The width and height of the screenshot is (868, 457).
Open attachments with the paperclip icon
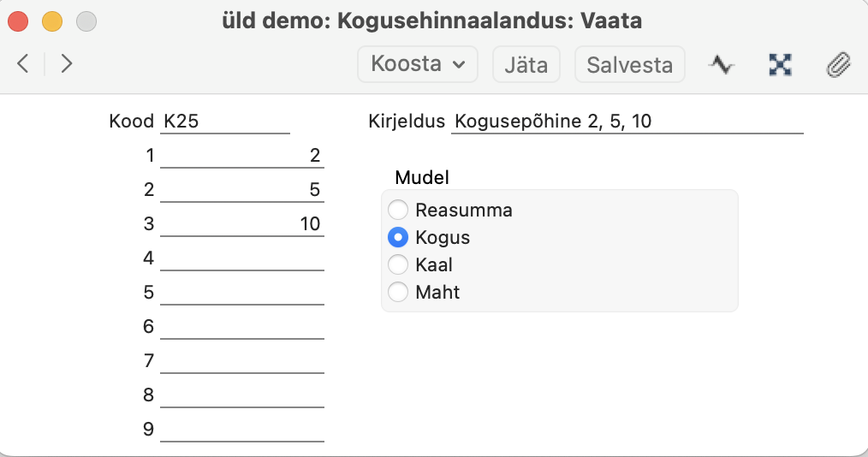coord(838,65)
